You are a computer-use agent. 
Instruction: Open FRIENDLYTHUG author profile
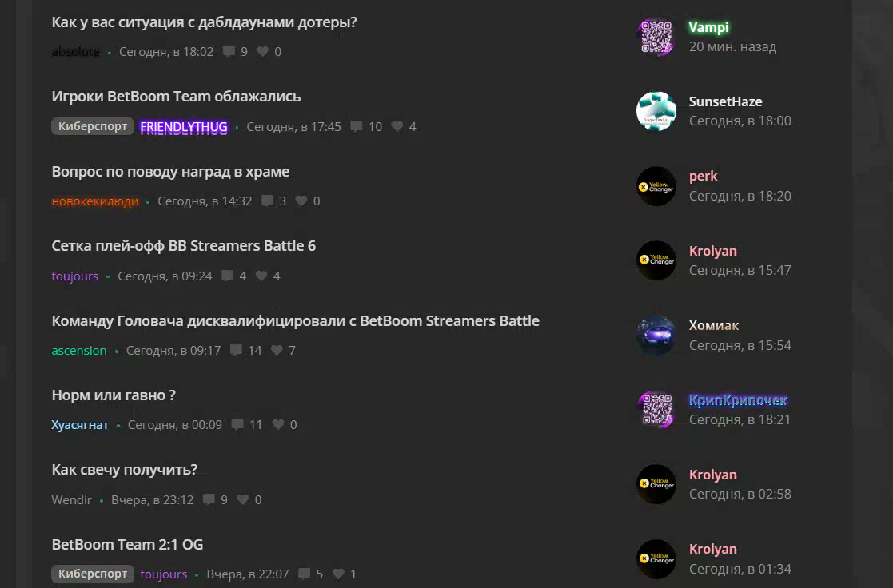184,127
